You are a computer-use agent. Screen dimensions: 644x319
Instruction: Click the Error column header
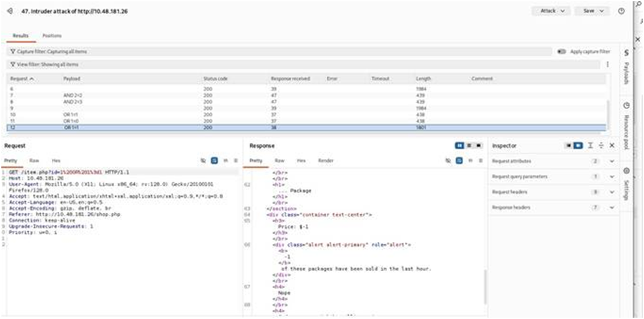pos(332,78)
